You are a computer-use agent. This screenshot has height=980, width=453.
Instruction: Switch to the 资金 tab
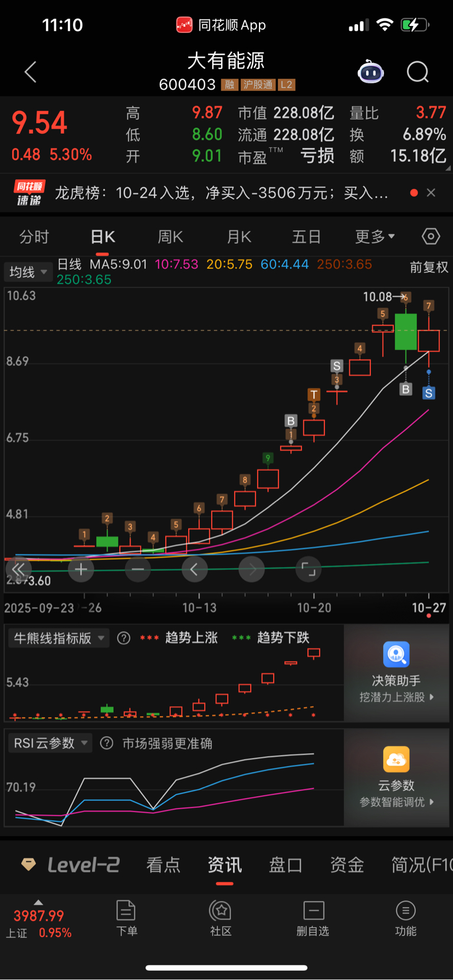347,865
